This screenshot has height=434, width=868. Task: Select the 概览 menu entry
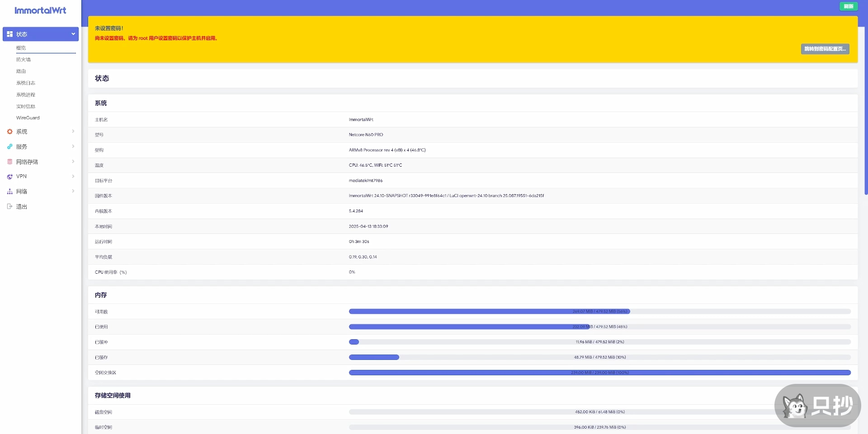coord(21,47)
